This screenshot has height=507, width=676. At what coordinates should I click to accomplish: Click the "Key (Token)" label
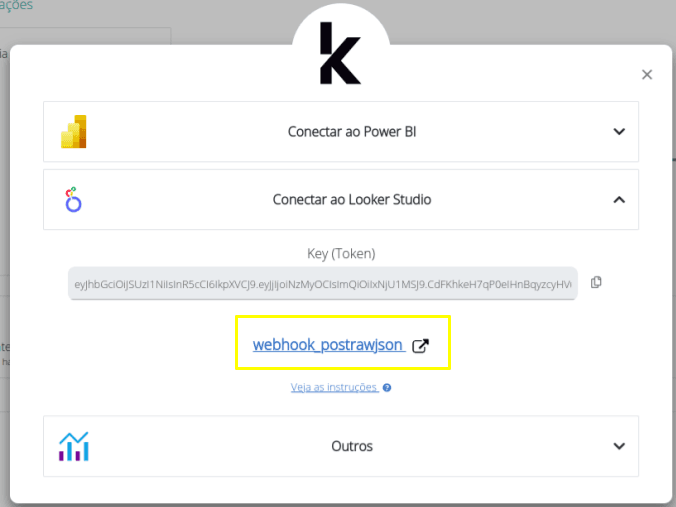click(x=341, y=254)
